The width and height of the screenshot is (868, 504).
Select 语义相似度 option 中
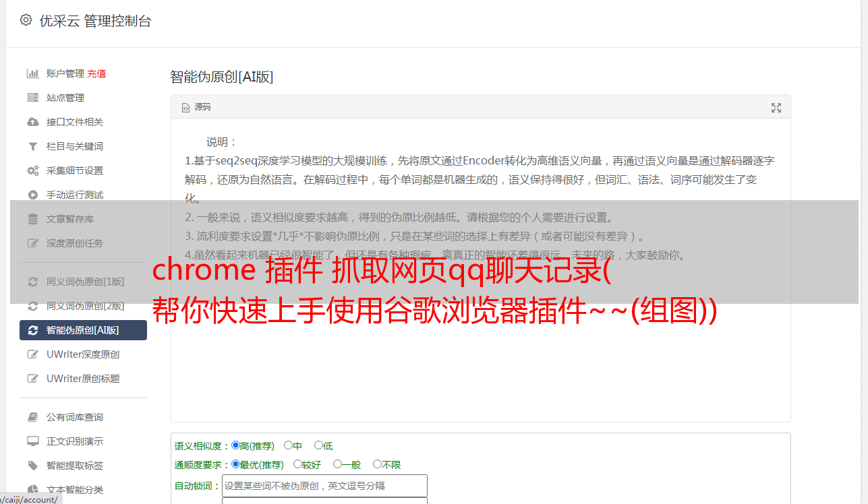pyautogui.click(x=288, y=445)
